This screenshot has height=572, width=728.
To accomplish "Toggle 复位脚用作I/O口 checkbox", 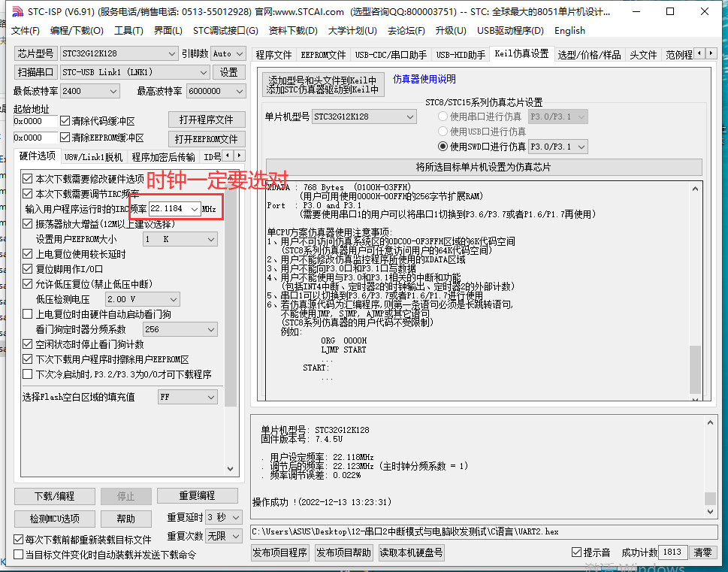I will [27, 269].
